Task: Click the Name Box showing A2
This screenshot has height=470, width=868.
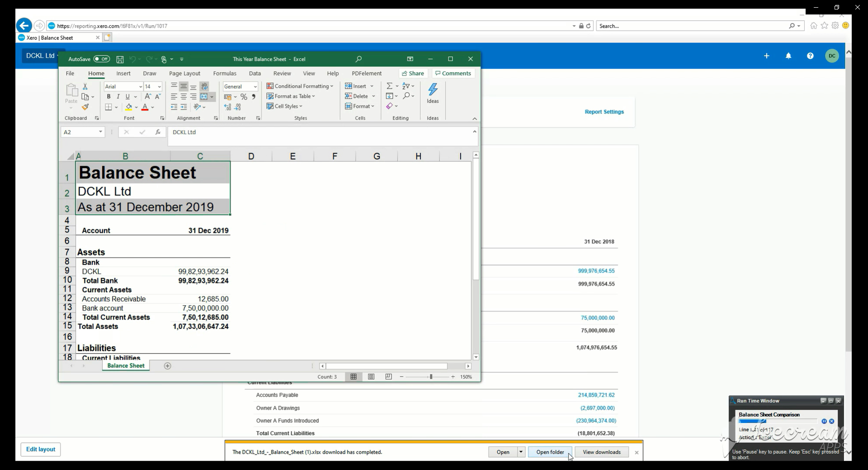Action: pos(79,132)
